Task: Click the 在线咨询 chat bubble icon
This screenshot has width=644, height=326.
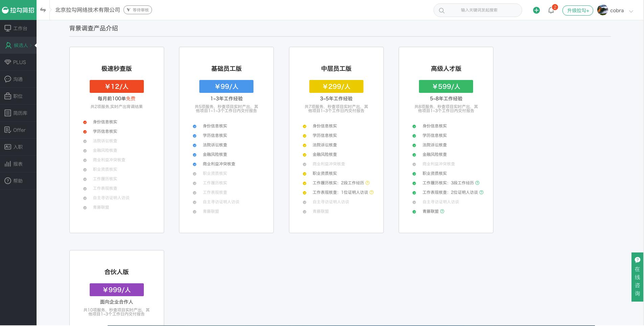Action: click(638, 260)
